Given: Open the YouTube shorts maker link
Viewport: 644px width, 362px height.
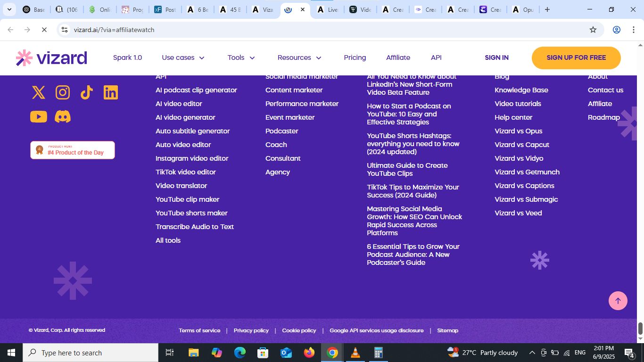Looking at the screenshot, I should (191, 213).
